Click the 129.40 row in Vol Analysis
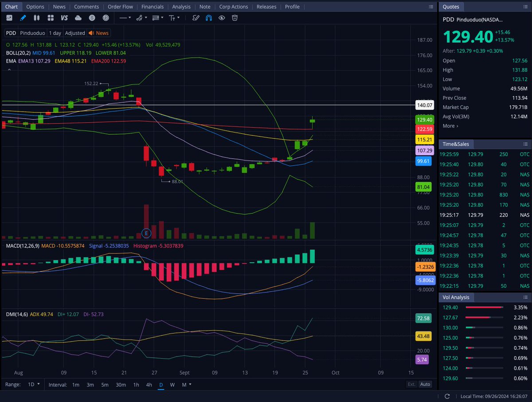Image resolution: width=532 pixels, height=402 pixels. click(x=485, y=307)
